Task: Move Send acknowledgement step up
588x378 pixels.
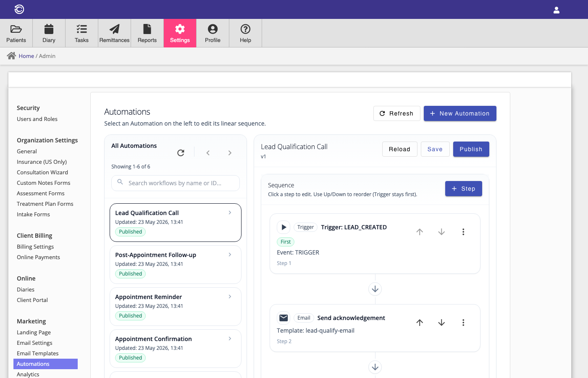Action: 420,323
